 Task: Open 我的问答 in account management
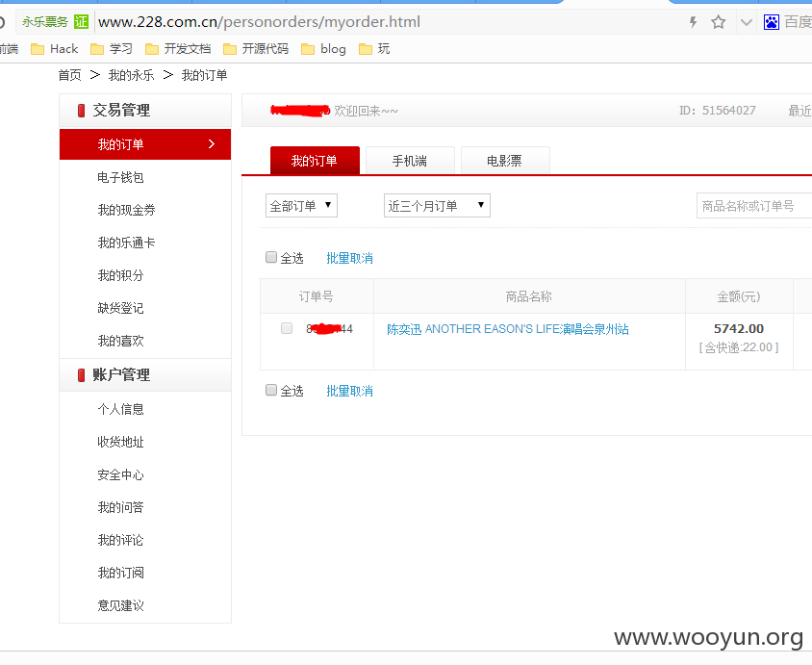pos(120,507)
